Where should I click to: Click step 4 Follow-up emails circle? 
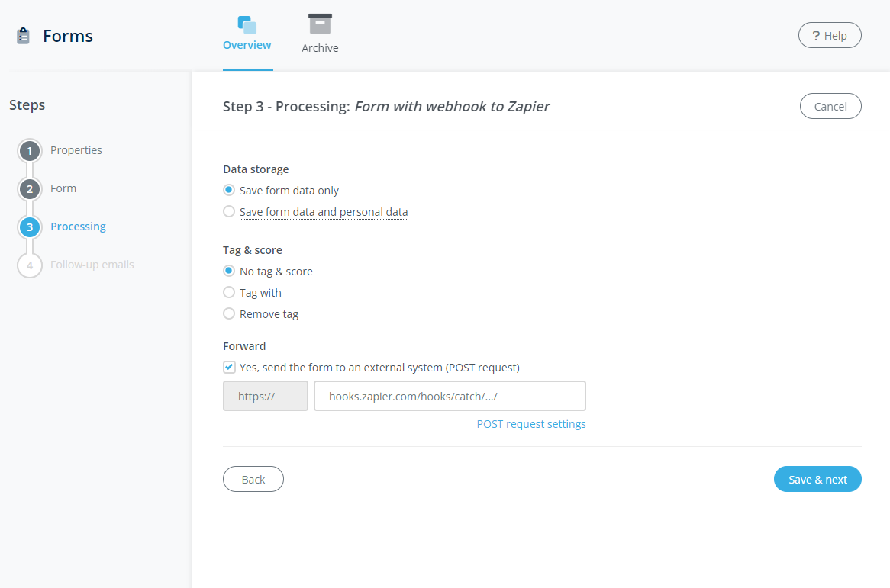pyautogui.click(x=29, y=265)
